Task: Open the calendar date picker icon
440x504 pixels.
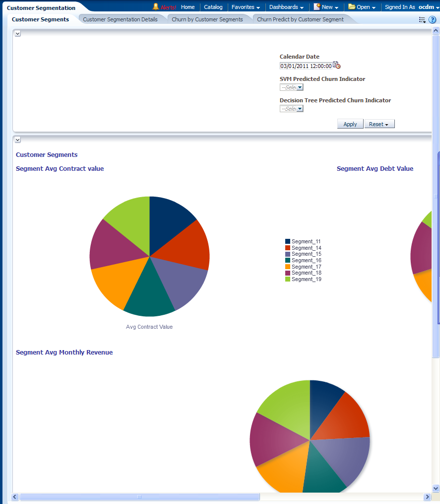Action: click(336, 65)
